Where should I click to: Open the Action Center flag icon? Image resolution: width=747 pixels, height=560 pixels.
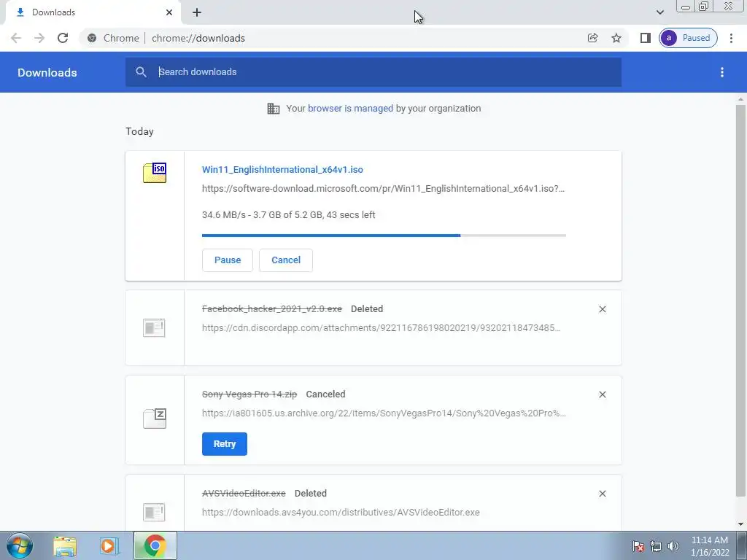click(x=638, y=546)
